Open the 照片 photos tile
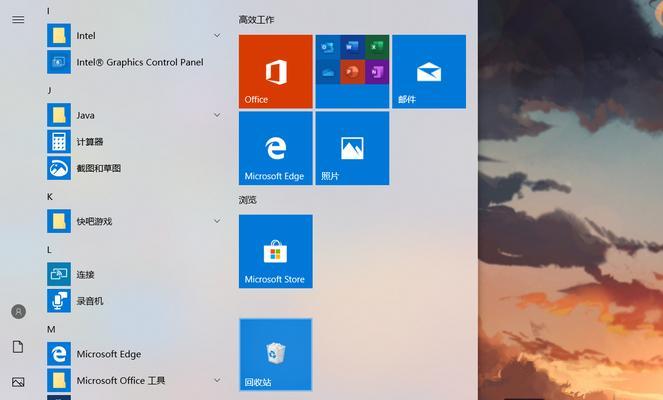This screenshot has width=663, height=400. 353,148
